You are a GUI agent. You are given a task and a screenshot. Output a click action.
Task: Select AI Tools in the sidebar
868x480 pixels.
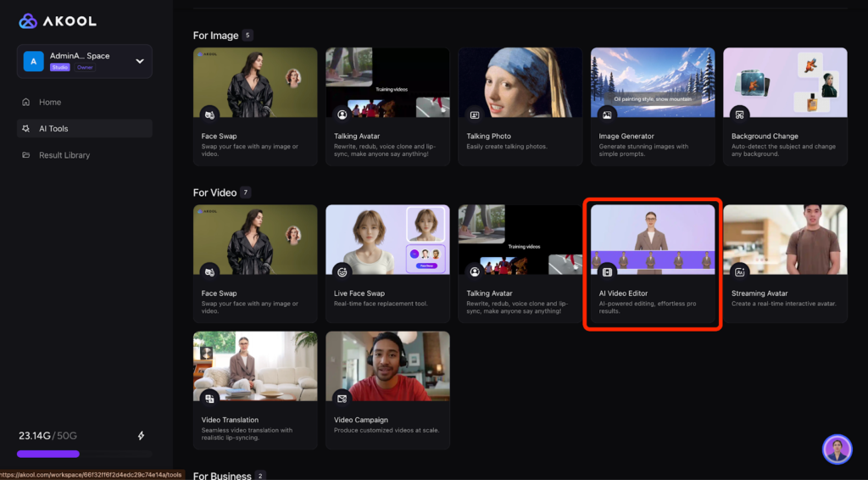click(53, 129)
